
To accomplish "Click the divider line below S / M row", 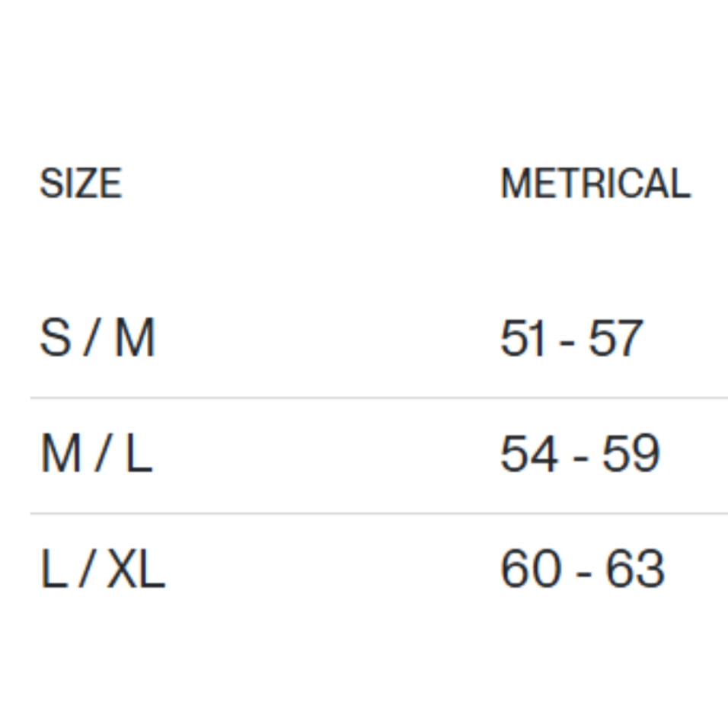I will pyautogui.click(x=378, y=398).
